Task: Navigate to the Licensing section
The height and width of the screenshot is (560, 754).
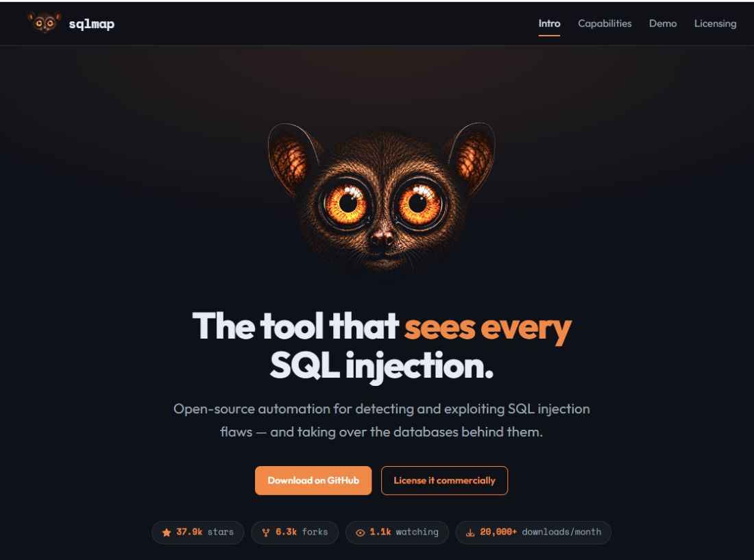Action: click(715, 23)
